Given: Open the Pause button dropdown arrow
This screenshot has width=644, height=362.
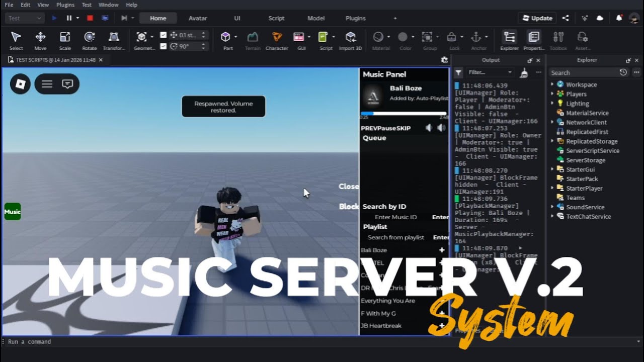Looking at the screenshot, I should [x=77, y=18].
